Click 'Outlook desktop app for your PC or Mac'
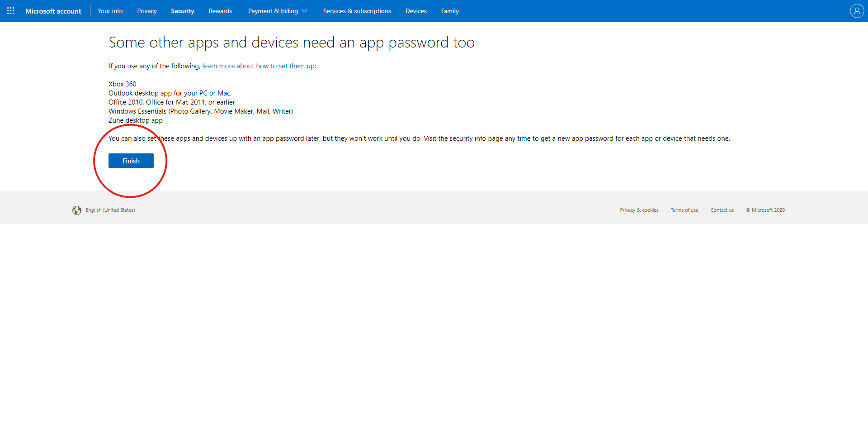Screen dimensions: 868x424 (x=170, y=93)
